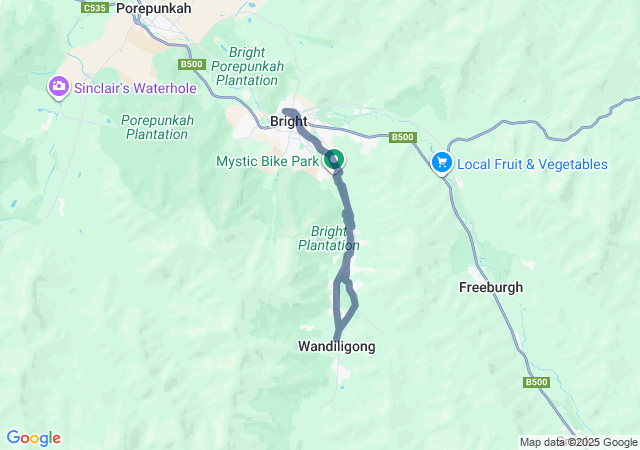Select the Porepunkah town label

154,8
